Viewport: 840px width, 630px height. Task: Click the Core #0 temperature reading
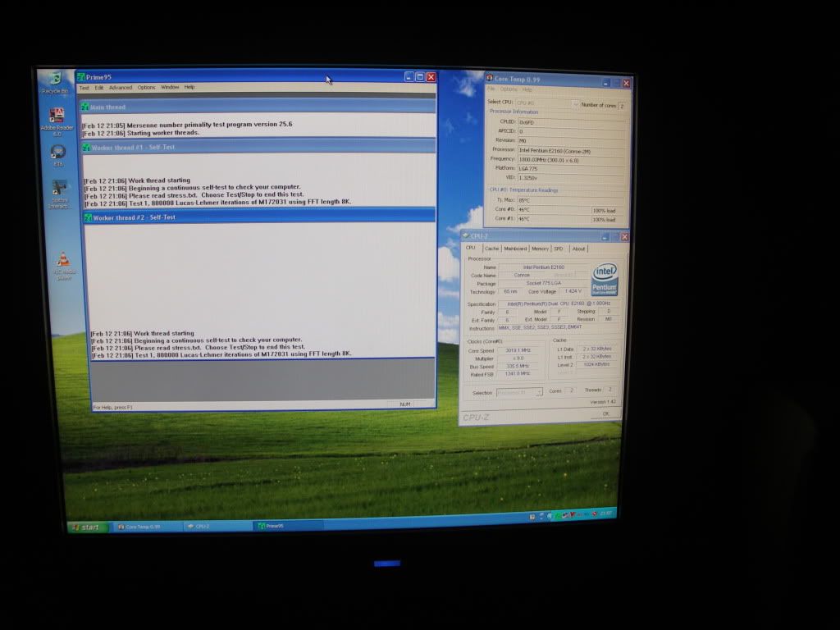click(554, 210)
